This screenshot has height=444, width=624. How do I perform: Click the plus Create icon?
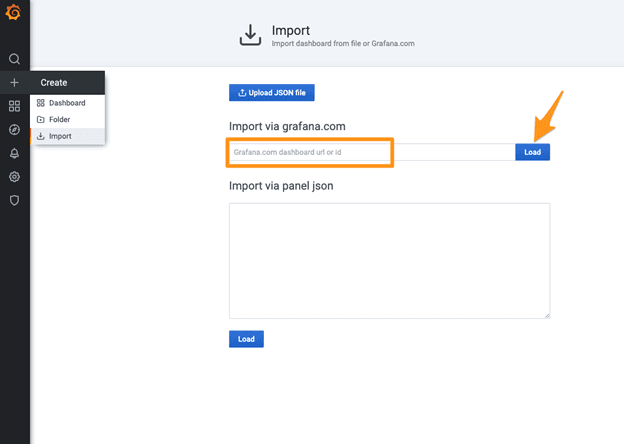tap(14, 82)
